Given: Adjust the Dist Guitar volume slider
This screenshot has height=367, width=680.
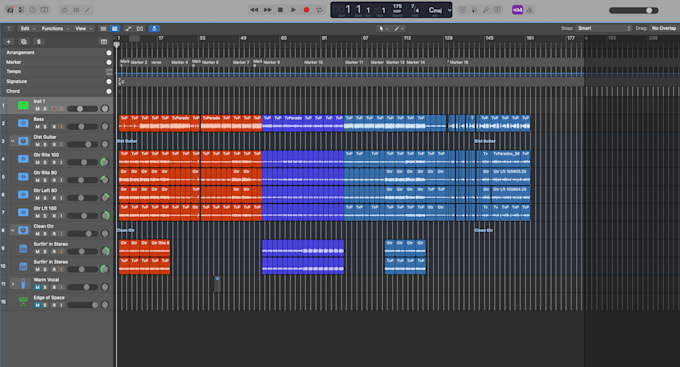Looking at the screenshot, I should (x=82, y=144).
